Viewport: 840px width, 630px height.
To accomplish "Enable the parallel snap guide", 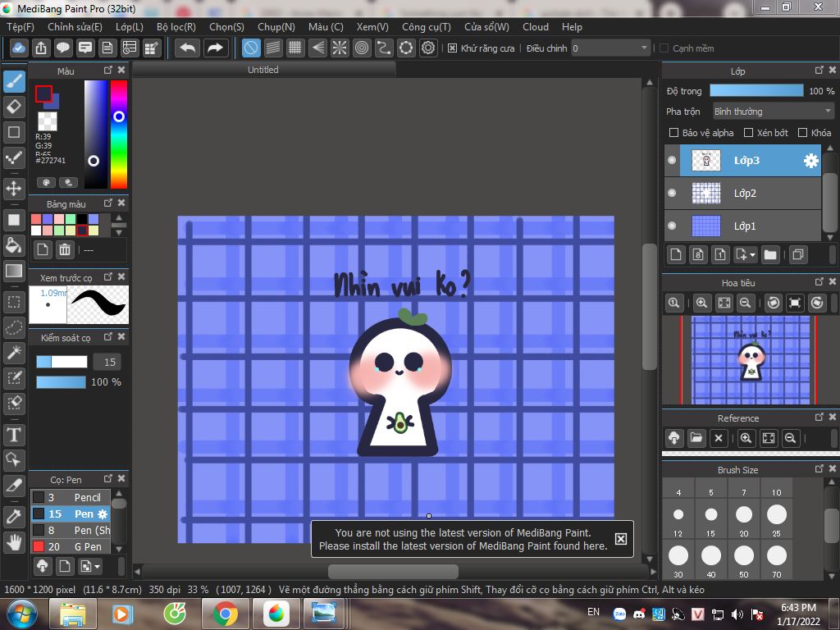I will (273, 48).
